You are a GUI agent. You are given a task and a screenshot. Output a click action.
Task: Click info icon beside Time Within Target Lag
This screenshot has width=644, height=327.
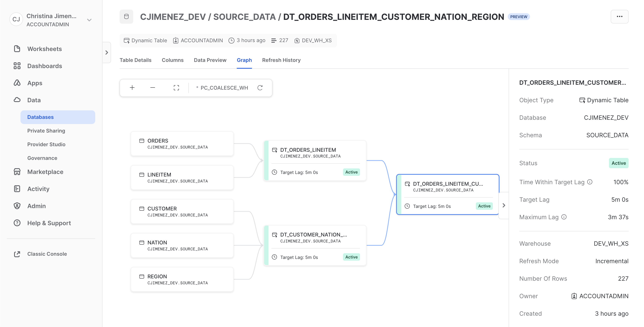tap(590, 182)
